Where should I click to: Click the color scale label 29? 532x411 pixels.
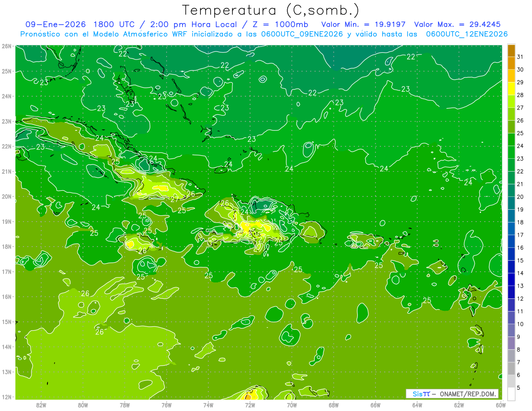[520, 82]
